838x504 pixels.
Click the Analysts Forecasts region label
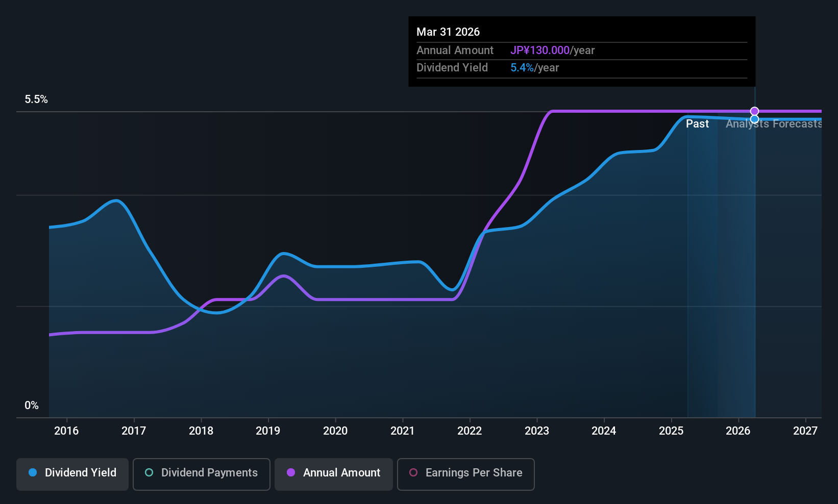click(774, 124)
